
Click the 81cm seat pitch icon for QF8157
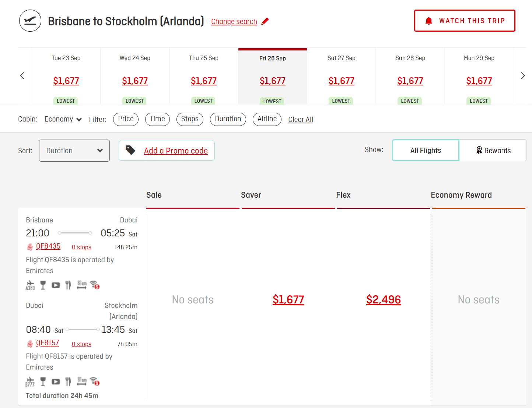[81, 381]
